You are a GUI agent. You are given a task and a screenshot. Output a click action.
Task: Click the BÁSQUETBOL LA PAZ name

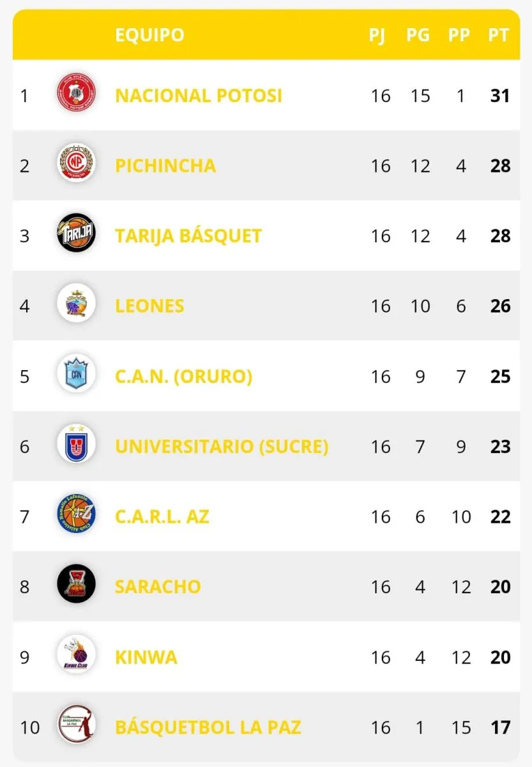208,727
